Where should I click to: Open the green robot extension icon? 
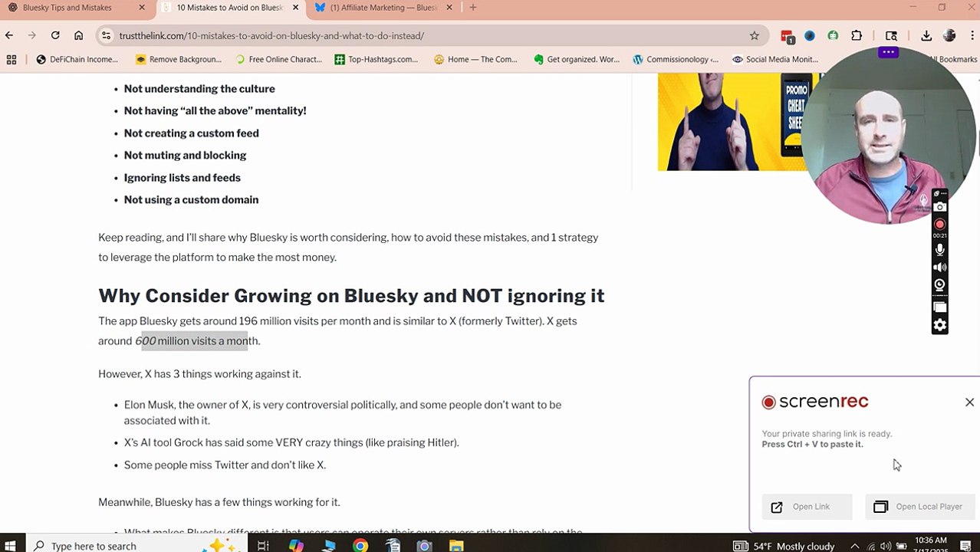(x=833, y=35)
